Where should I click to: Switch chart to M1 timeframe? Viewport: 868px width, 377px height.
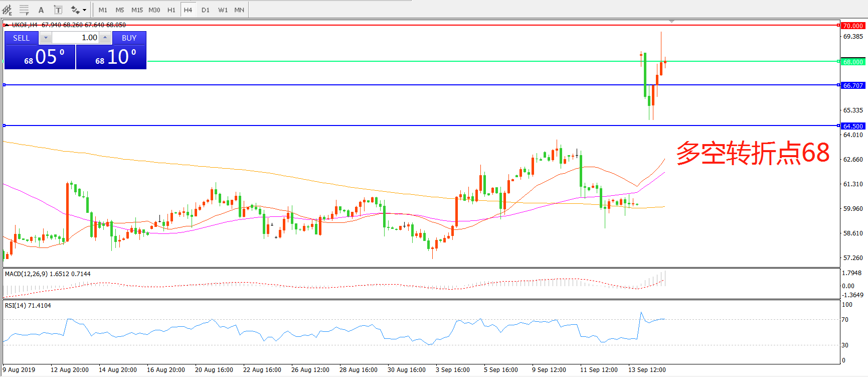(x=103, y=10)
